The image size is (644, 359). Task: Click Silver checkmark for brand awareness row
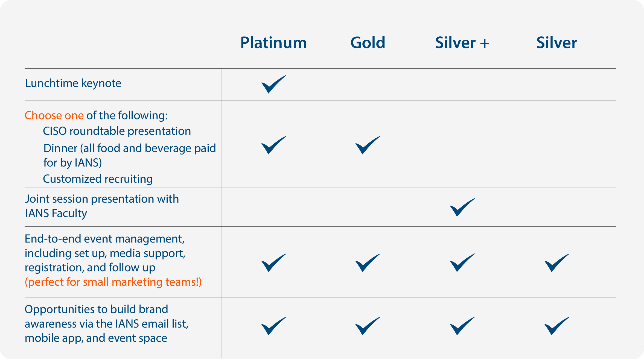point(557,326)
